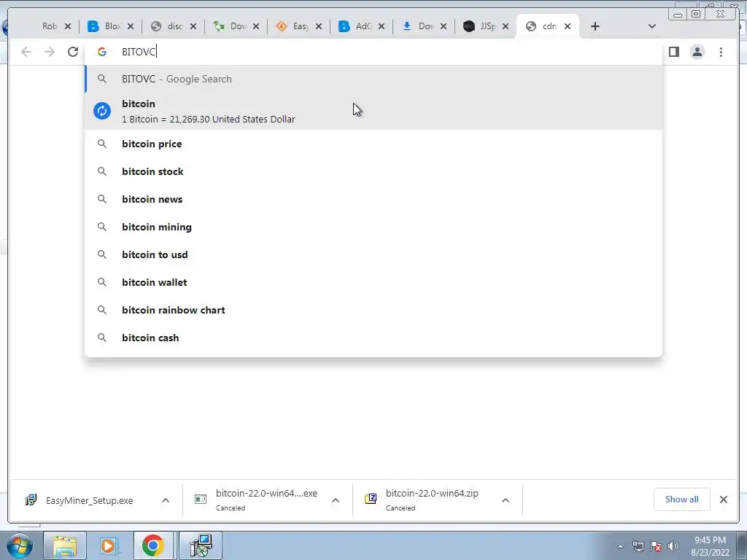The image size is (747, 560).
Task: Open Chrome side panel
Action: pos(673,52)
